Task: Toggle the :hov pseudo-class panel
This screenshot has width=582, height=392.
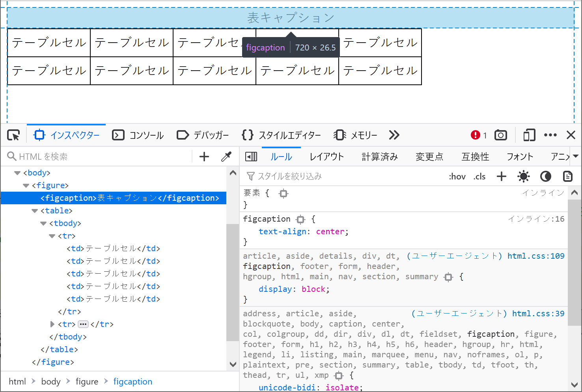Action: pyautogui.click(x=457, y=176)
